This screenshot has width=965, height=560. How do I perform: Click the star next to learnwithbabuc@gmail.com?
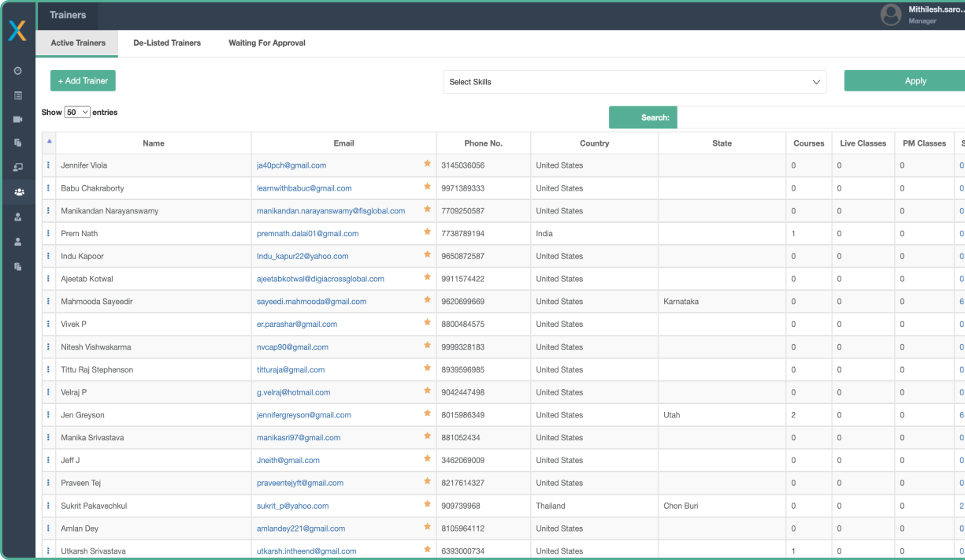click(428, 187)
